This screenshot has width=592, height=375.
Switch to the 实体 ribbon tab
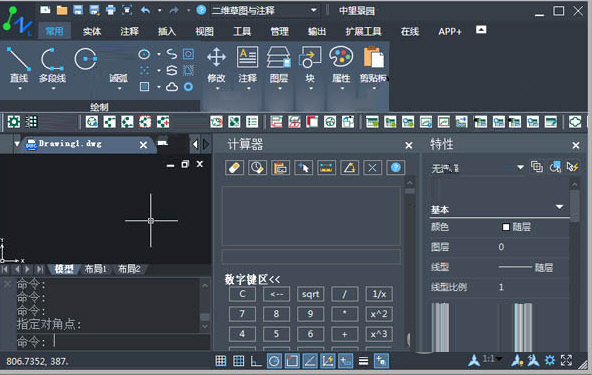[x=92, y=31]
